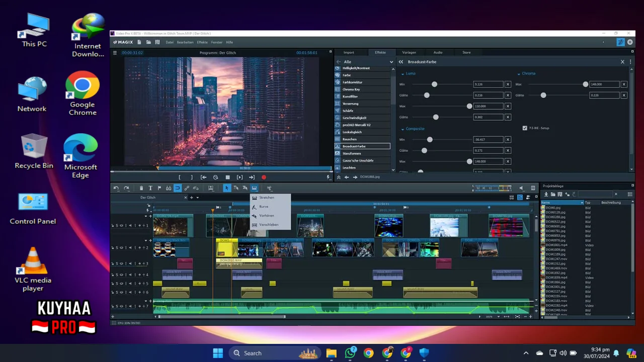
Task: Choose Stretchen from mouse mode dropdown
Action: (x=270, y=198)
